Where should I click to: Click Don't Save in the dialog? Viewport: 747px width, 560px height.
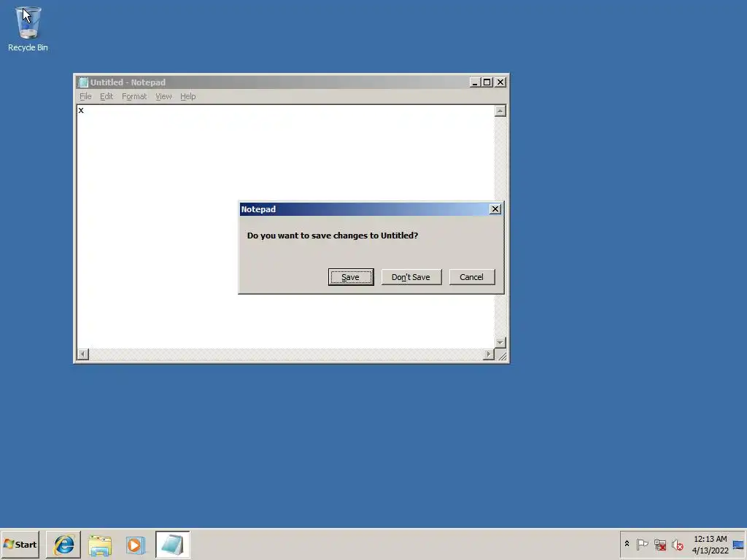click(x=411, y=277)
